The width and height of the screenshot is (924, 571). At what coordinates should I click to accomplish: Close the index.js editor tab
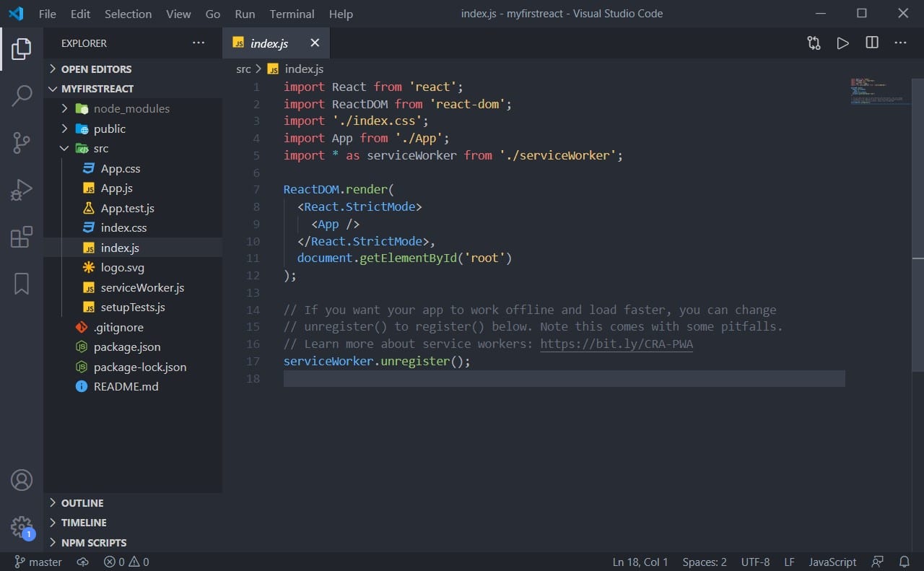[x=315, y=43]
